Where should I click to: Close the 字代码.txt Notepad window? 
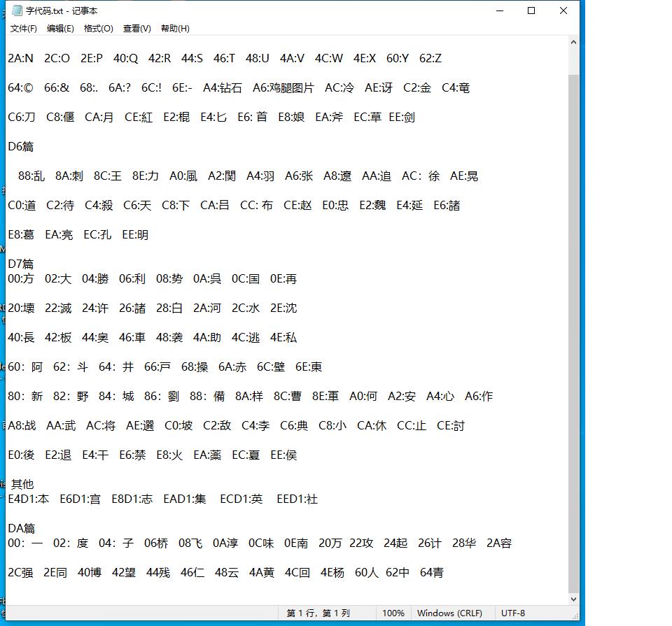tap(563, 10)
